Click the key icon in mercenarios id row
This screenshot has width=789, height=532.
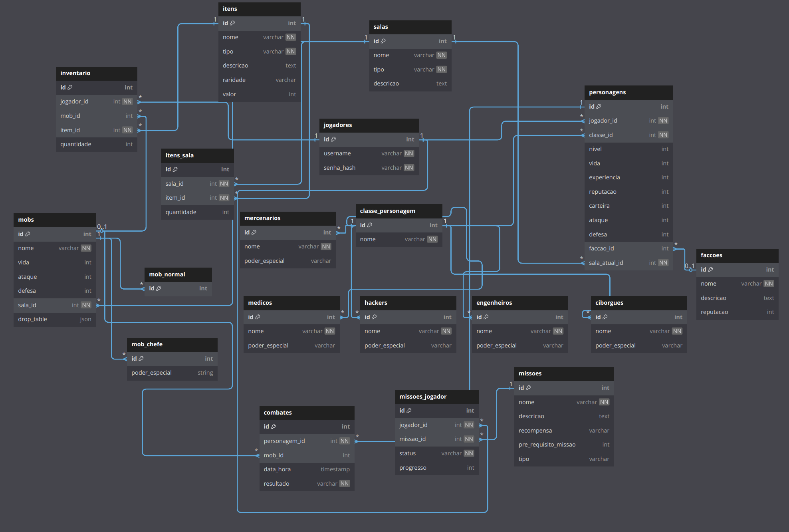[x=254, y=232]
